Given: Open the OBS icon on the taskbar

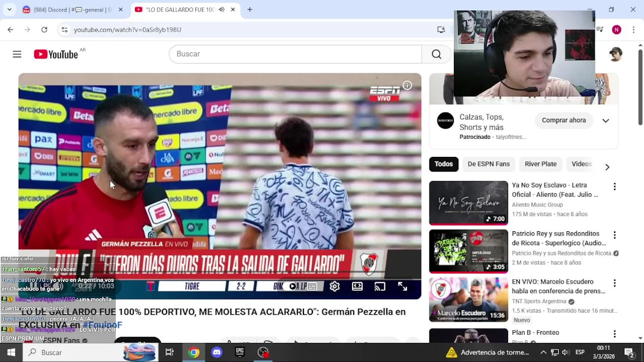Looking at the screenshot, I should click(x=263, y=352).
